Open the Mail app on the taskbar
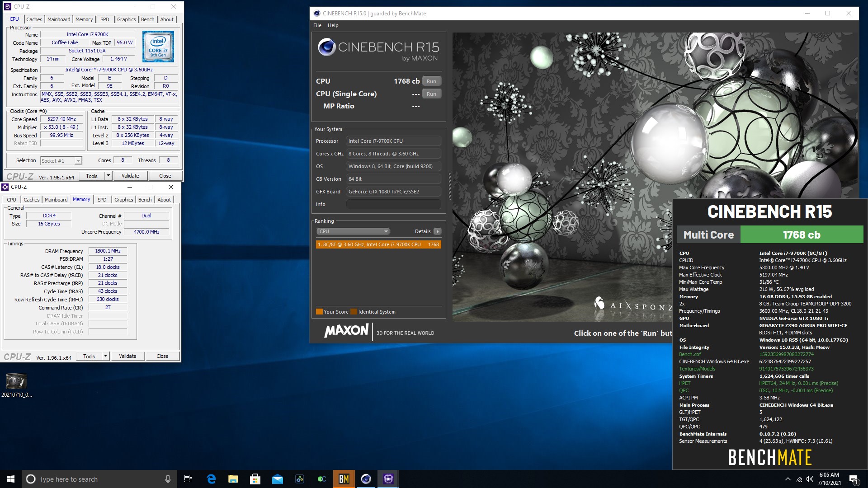The image size is (868, 488). pyautogui.click(x=278, y=479)
